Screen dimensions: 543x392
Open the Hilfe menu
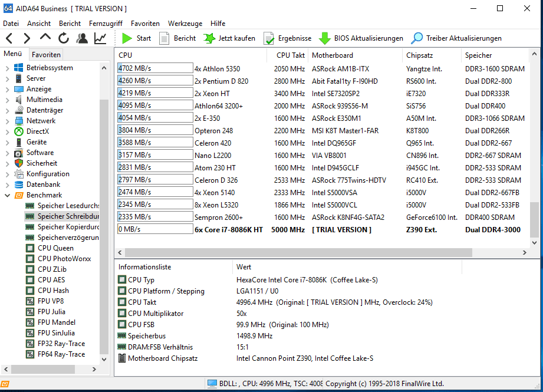218,24
